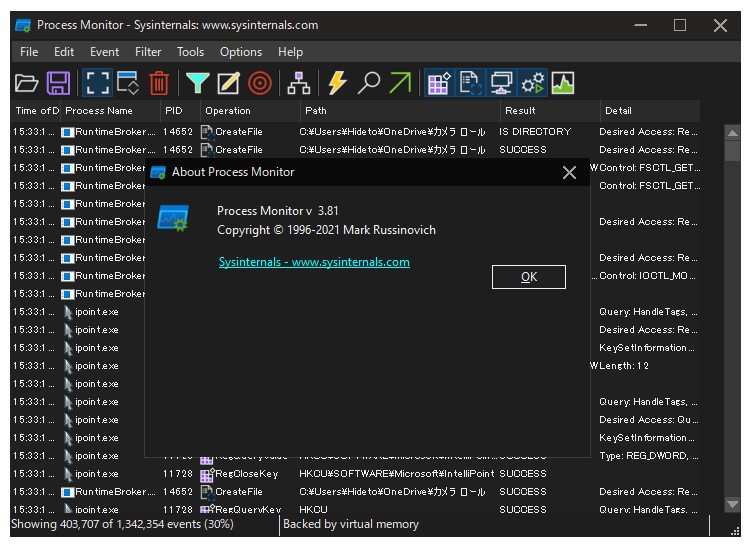Image resolution: width=752 pixels, height=547 pixels.
Task: Click the vertical scrollbar thumb
Action: (x=732, y=151)
